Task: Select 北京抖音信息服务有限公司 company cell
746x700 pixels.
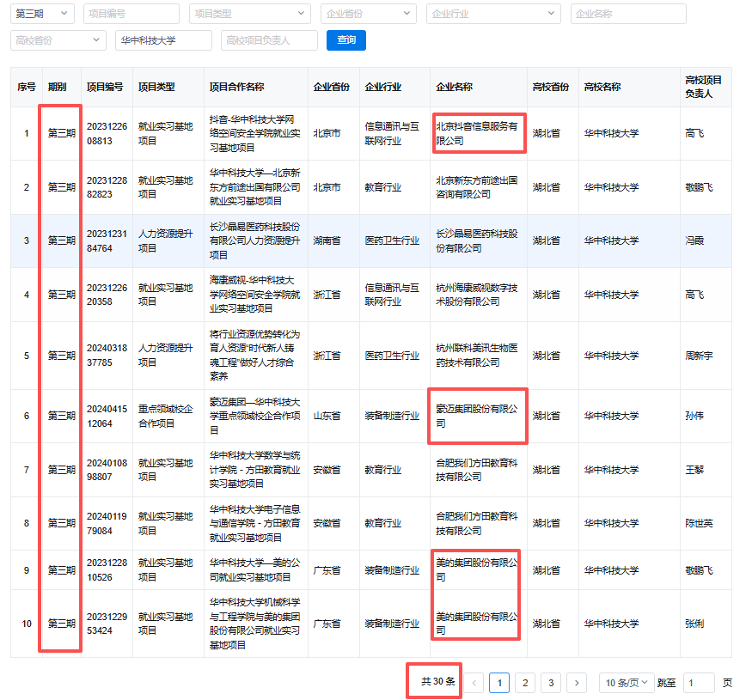Action: (479, 134)
